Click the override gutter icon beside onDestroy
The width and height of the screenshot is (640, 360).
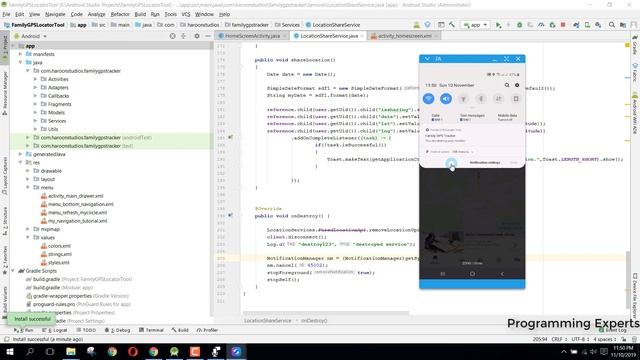click(x=230, y=215)
